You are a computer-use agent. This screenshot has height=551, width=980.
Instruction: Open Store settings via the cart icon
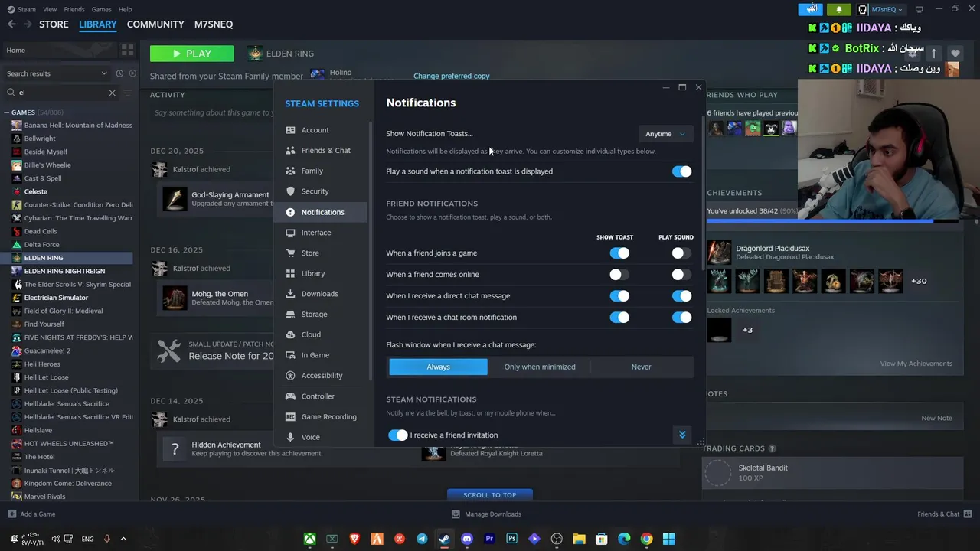click(x=290, y=253)
